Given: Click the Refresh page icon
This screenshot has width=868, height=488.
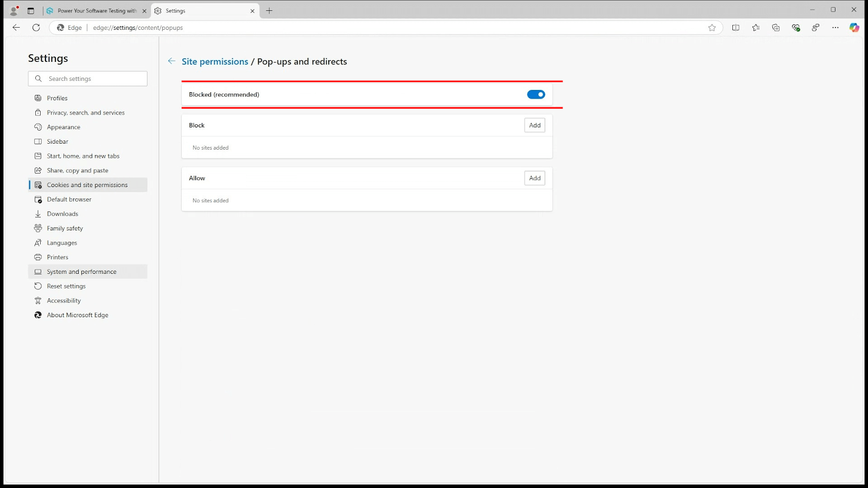Looking at the screenshot, I should click(36, 28).
